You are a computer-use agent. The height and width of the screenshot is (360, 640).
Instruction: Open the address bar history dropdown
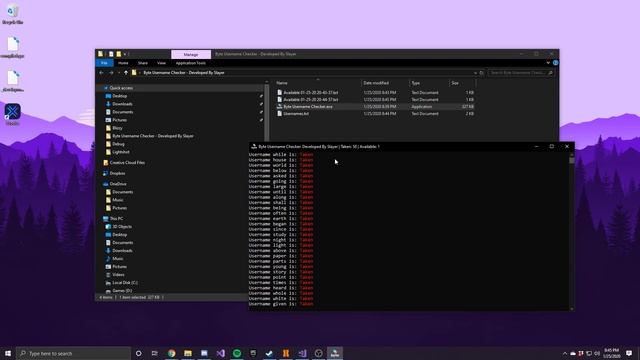(x=475, y=73)
